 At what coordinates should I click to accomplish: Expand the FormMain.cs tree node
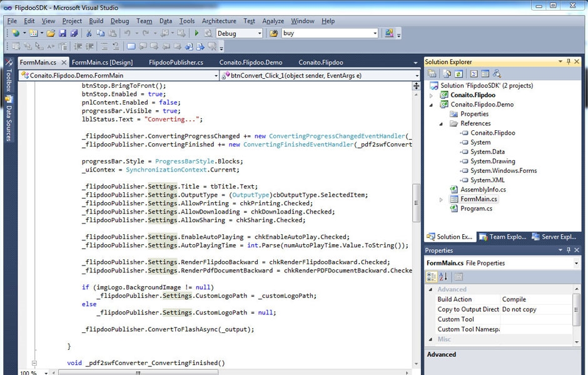pos(442,199)
